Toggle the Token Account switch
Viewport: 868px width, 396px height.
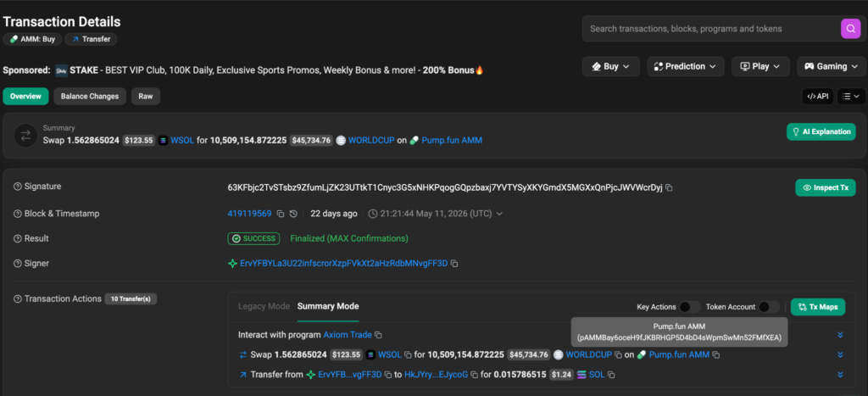tap(769, 307)
